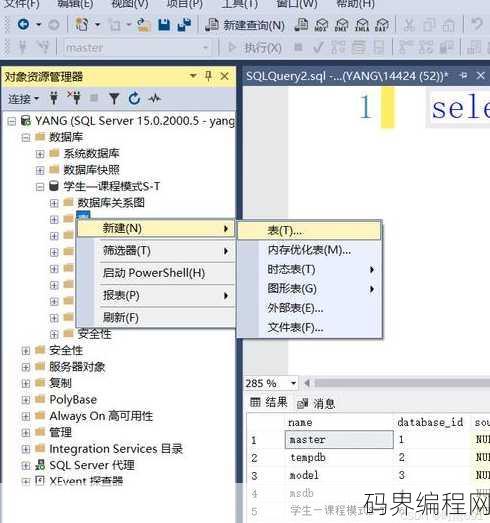The width and height of the screenshot is (490, 523).
Task: Expand the 数据库快照 folder
Action: (40, 170)
